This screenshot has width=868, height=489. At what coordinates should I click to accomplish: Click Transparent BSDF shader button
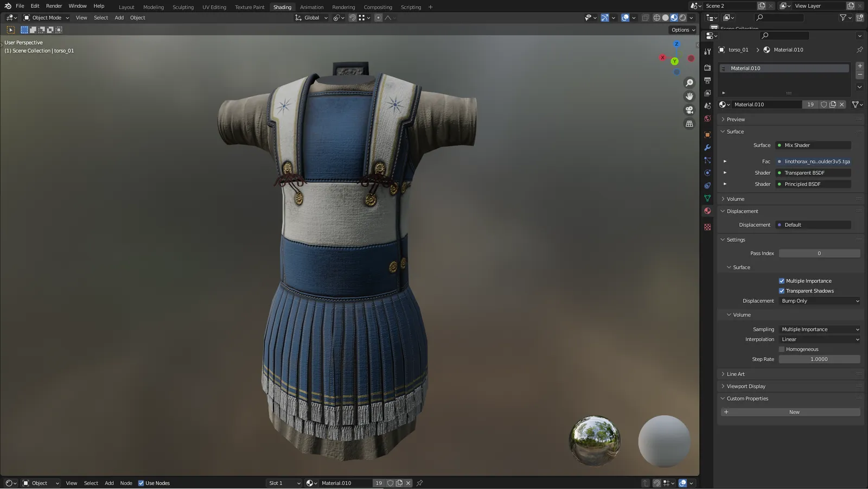tap(813, 173)
